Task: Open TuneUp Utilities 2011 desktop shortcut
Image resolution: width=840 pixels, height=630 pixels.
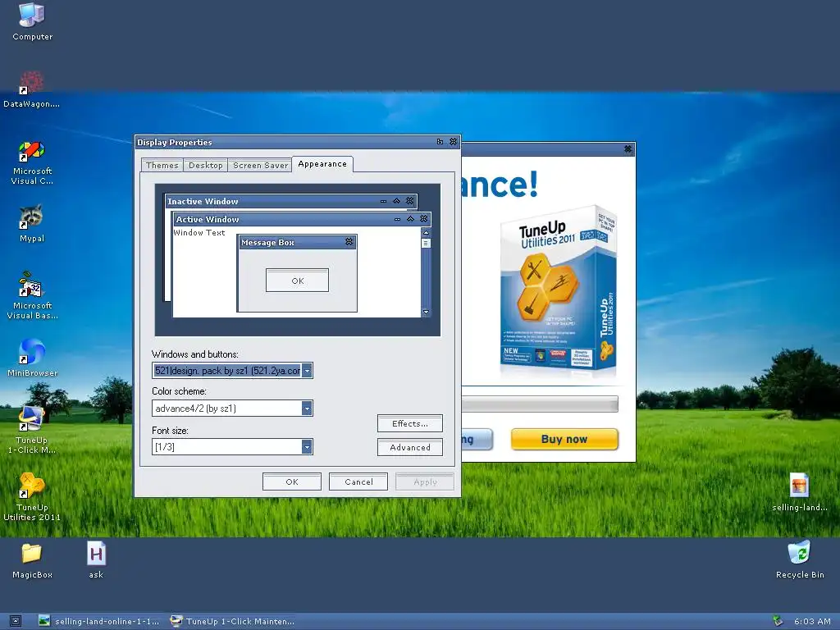Action: [x=32, y=496]
